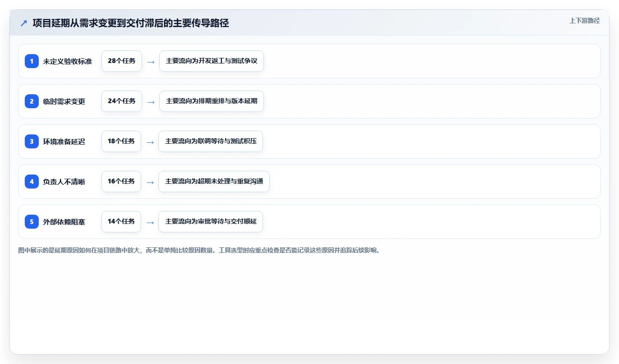This screenshot has width=619, height=364.
Task: Open the 主要流向为联调等待与测试积压 box
Action: tap(211, 141)
